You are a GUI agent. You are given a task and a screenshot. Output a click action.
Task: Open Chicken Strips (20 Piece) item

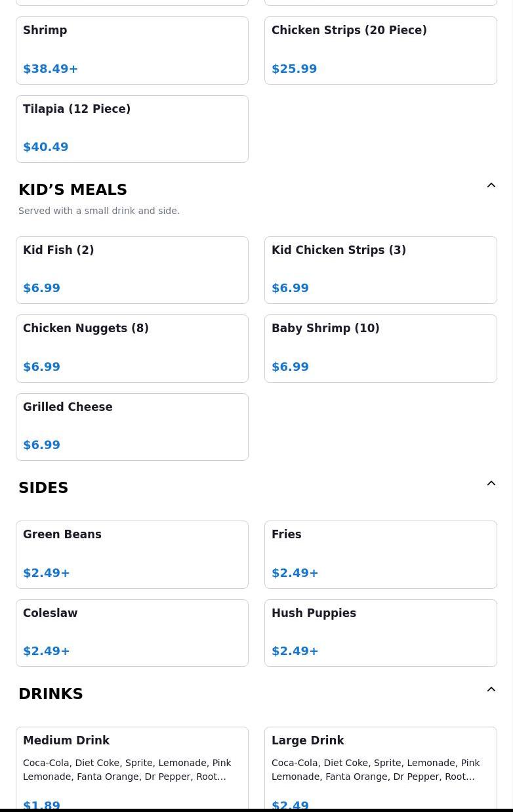(x=380, y=51)
